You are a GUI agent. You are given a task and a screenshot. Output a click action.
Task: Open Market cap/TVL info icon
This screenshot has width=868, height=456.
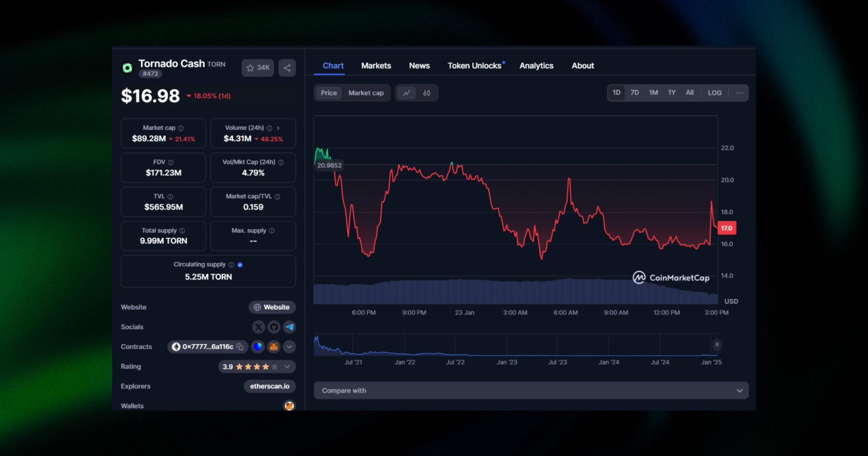278,197
